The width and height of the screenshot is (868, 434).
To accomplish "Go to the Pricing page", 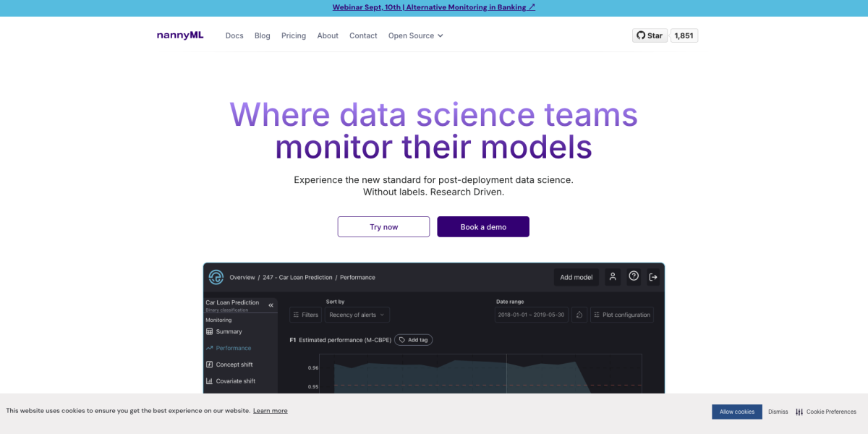I will 294,35.
